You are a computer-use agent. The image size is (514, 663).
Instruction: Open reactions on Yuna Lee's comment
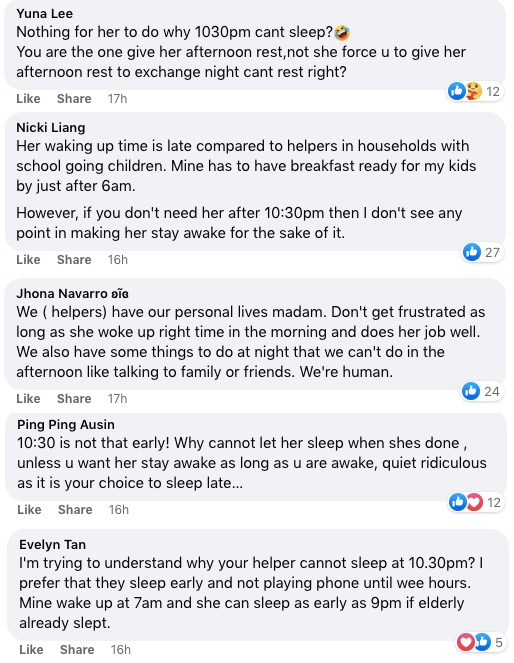click(475, 91)
